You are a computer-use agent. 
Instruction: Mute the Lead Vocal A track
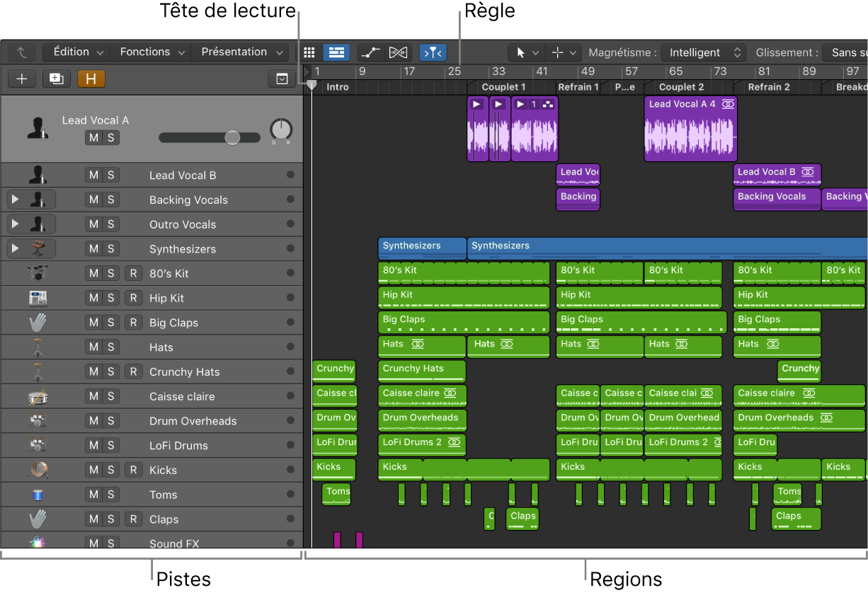tap(94, 138)
